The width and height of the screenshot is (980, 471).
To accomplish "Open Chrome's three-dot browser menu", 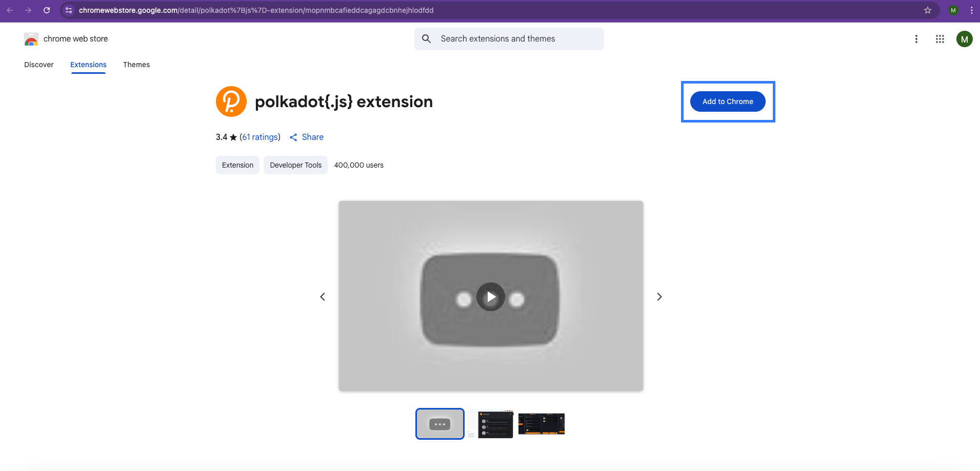I will coord(972,10).
